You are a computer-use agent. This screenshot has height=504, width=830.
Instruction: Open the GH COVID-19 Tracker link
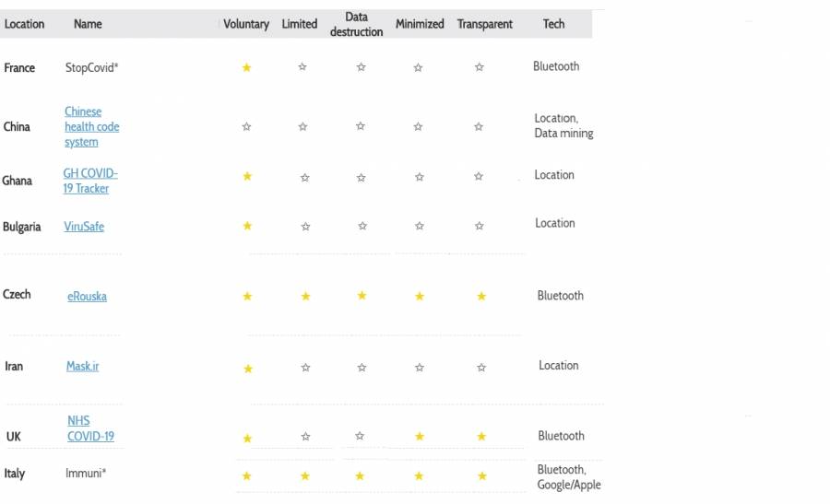click(89, 181)
